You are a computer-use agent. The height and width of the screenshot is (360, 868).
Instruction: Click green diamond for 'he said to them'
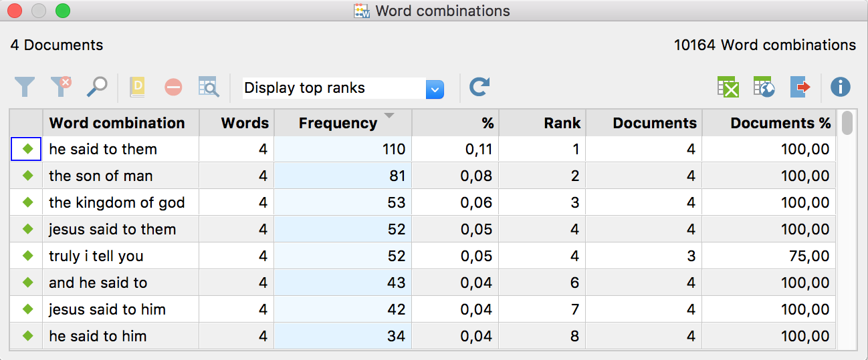click(x=27, y=149)
